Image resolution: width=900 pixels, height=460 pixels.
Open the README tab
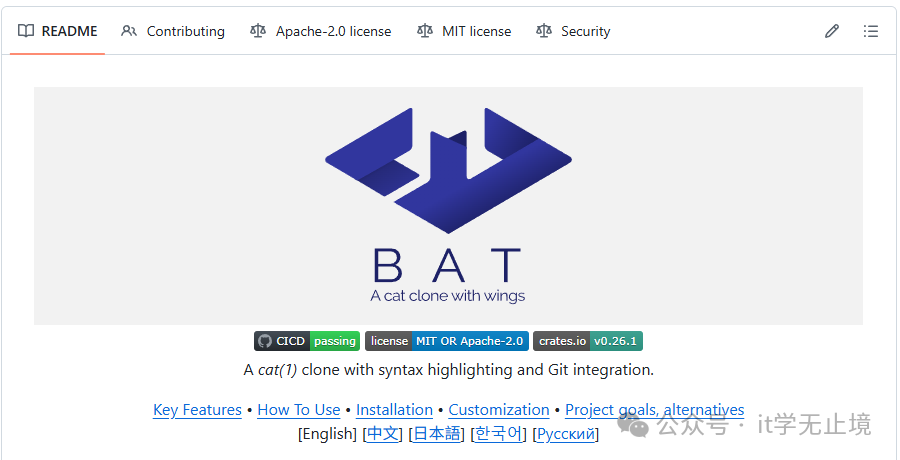pyautogui.click(x=57, y=31)
